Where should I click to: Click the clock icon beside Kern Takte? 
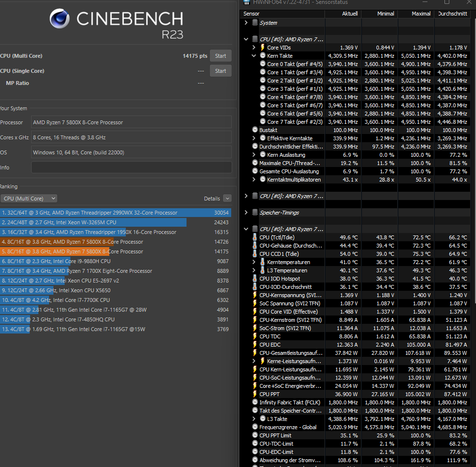point(263,55)
